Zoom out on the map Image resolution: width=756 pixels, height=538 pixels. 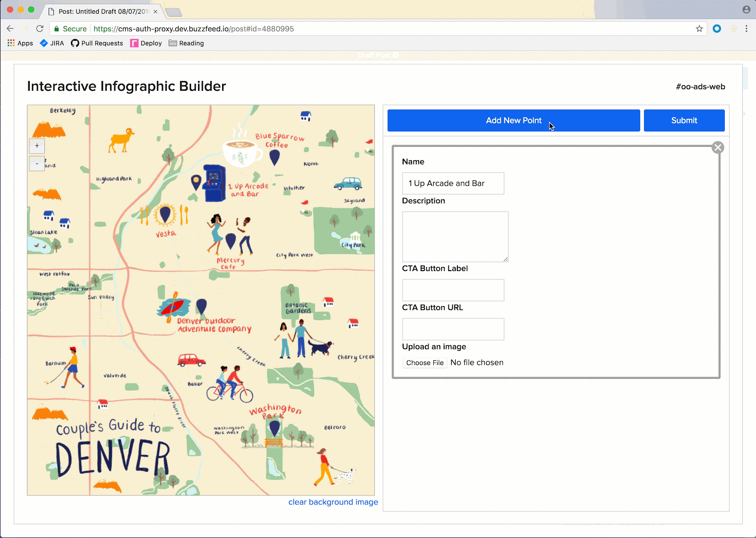pos(37,163)
